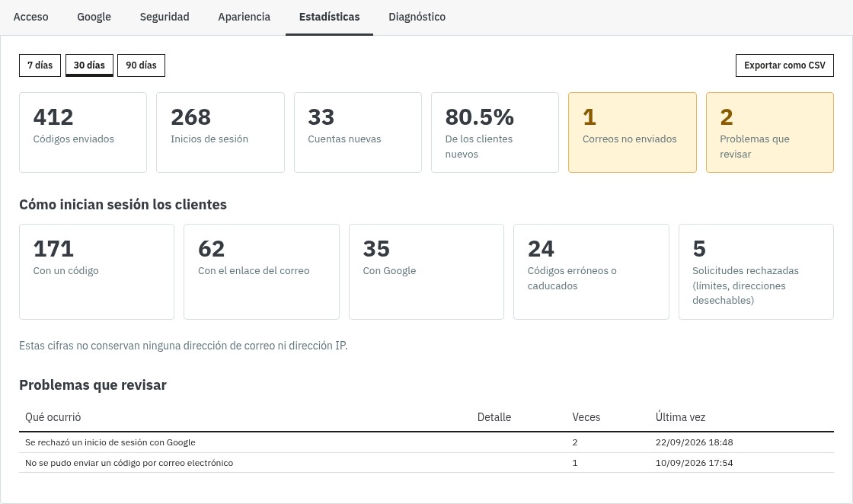Image resolution: width=853 pixels, height=504 pixels.
Task: Switch to the Google tab
Action: [x=94, y=17]
